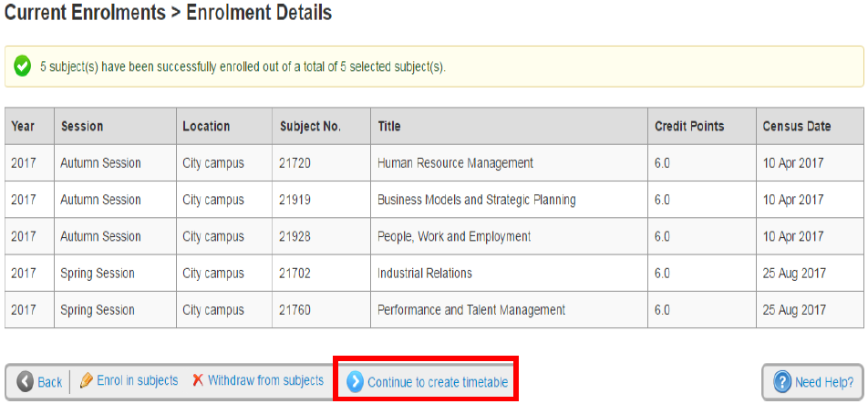Screen dimensions: 868x404
Task: Click Business Models and Strategic Planning title
Action: [477, 200]
